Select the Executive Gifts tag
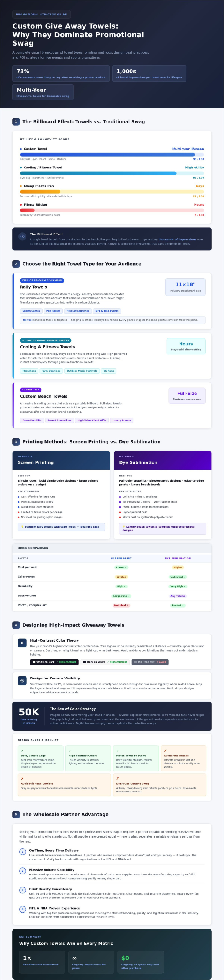This screenshot has height=980, width=224. point(32,420)
